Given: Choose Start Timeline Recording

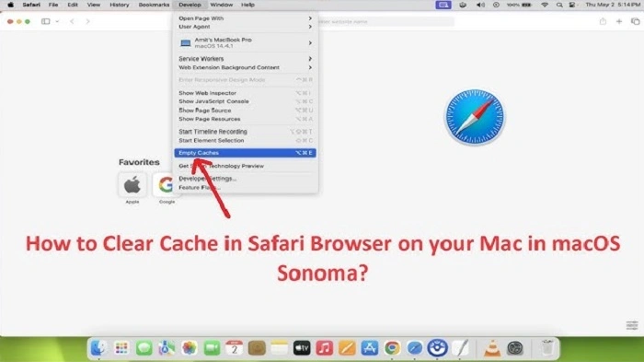Looking at the screenshot, I should [246, 132].
